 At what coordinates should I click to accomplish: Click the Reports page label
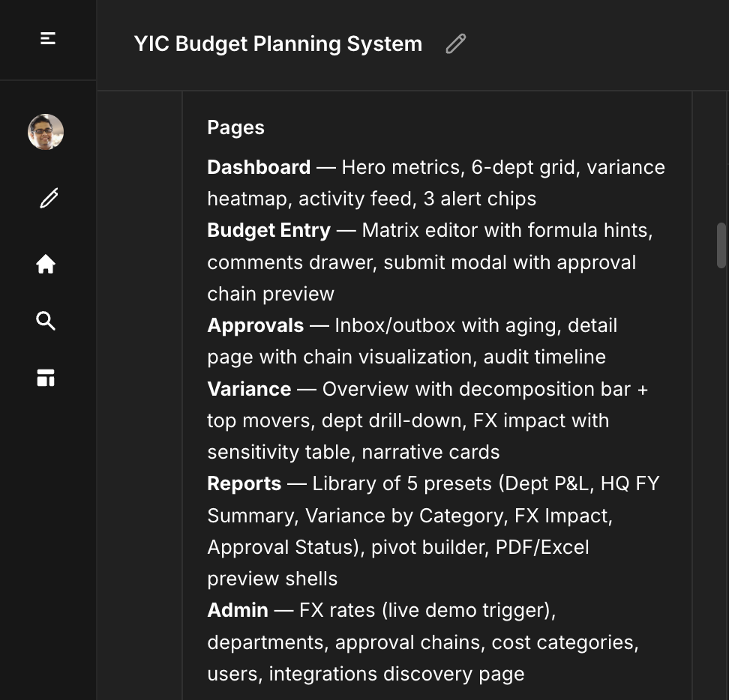pyautogui.click(x=244, y=483)
